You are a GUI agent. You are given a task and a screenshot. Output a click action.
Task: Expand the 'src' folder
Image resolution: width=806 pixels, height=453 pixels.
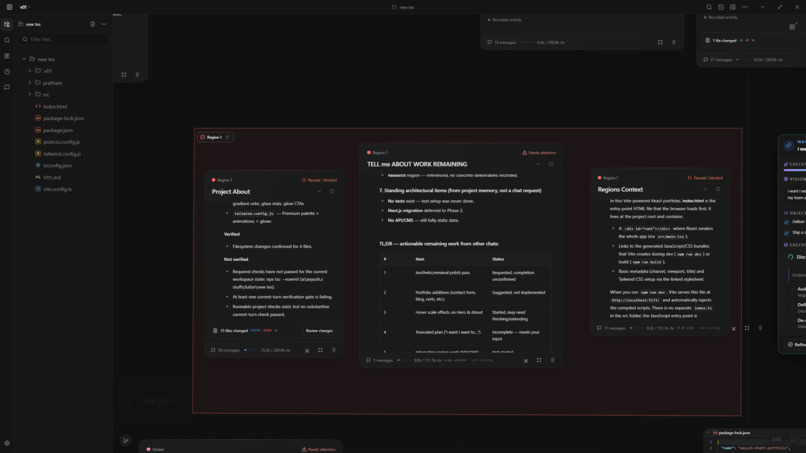tap(30, 95)
